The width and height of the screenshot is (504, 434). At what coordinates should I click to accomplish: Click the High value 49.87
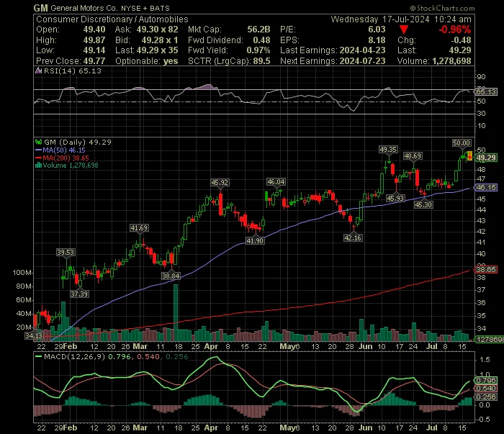94,40
